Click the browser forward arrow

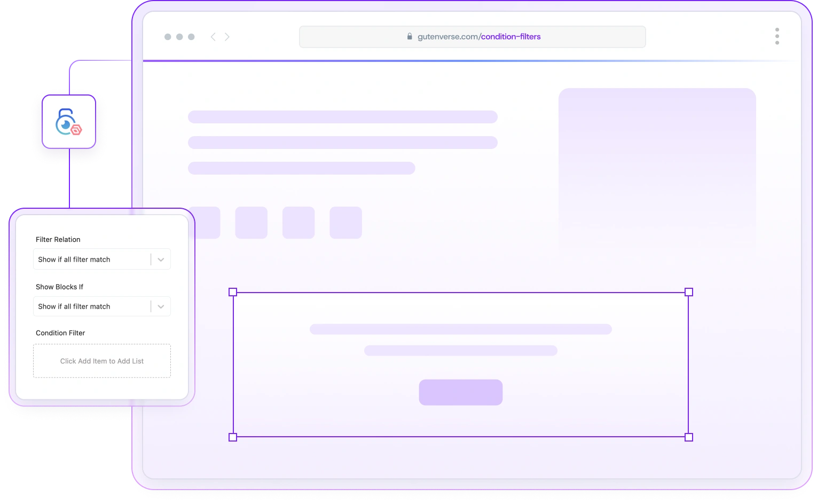(x=227, y=37)
